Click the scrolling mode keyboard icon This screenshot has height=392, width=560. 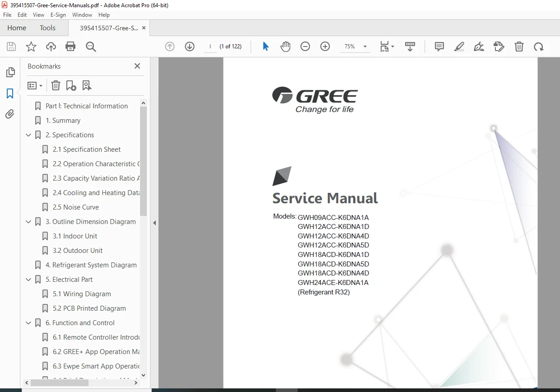(410, 47)
